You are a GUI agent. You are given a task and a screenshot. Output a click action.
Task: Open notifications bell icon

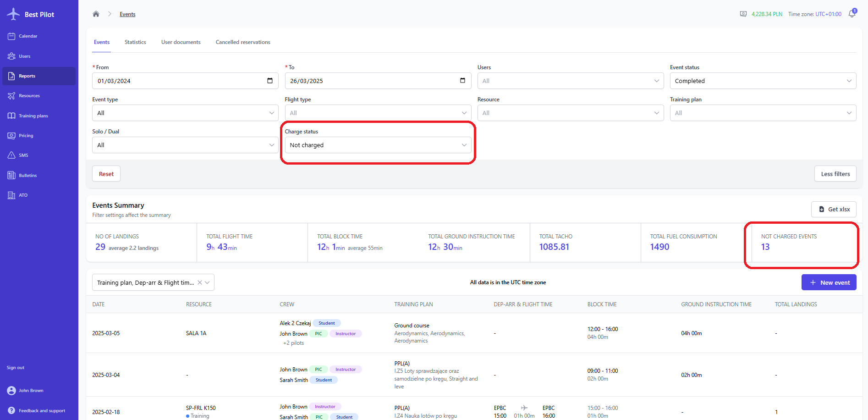coord(852,14)
